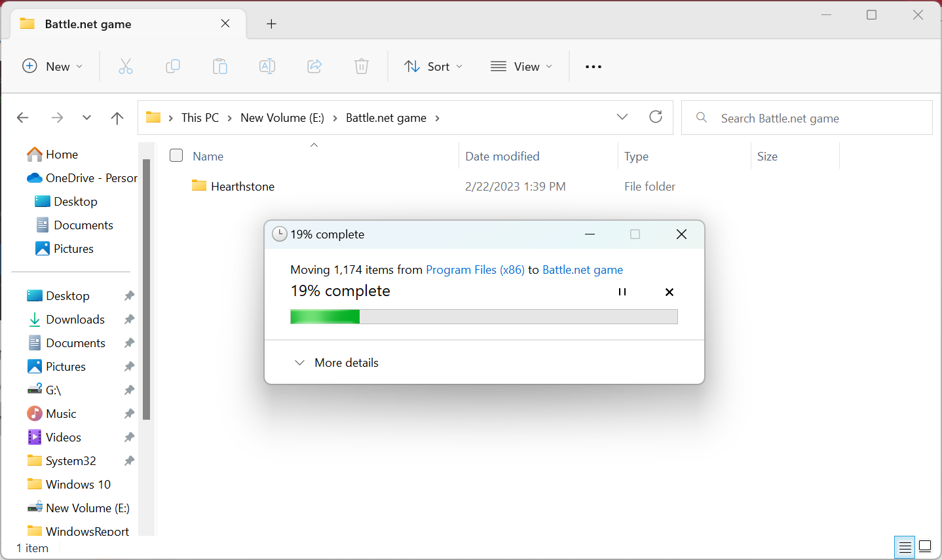Open the See more ellipsis menu
This screenshot has width=942, height=560.
pyautogui.click(x=593, y=67)
